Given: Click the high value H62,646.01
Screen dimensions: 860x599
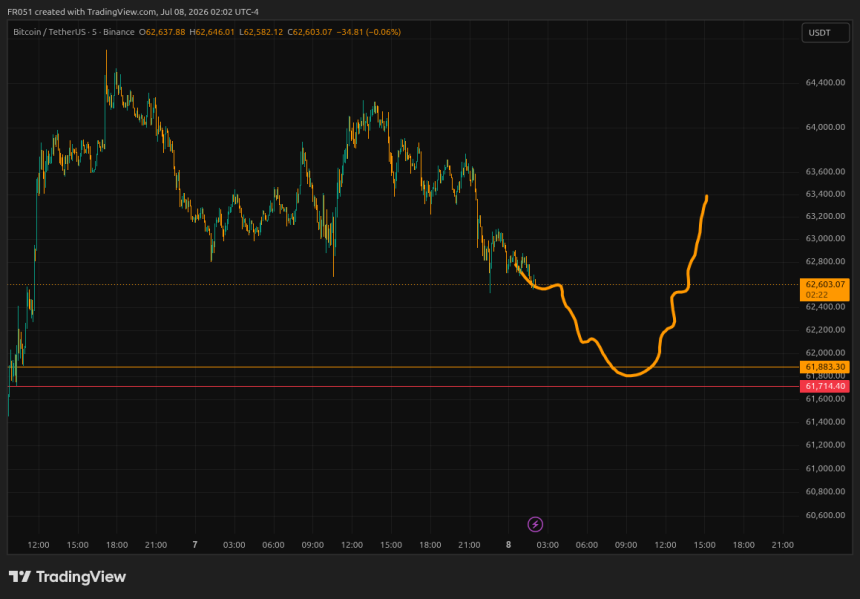Looking at the screenshot, I should click(x=212, y=32).
